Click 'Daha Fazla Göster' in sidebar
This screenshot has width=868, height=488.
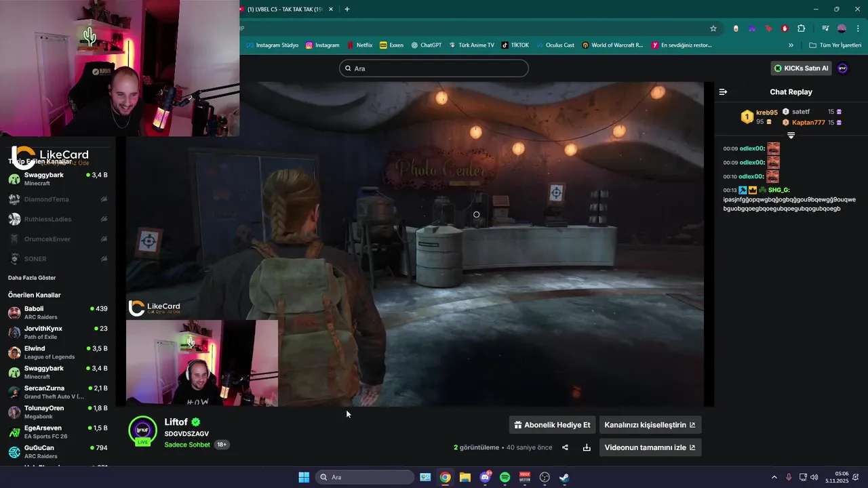[x=32, y=278]
